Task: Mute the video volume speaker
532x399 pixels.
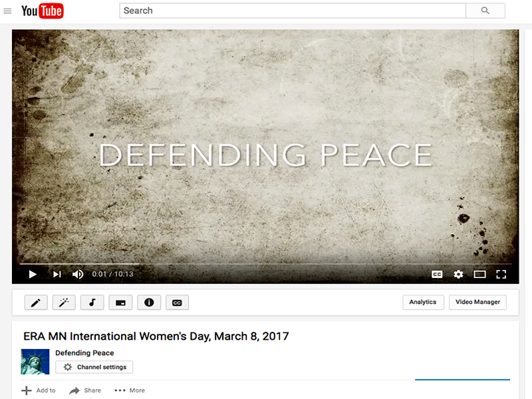Action: [78, 274]
